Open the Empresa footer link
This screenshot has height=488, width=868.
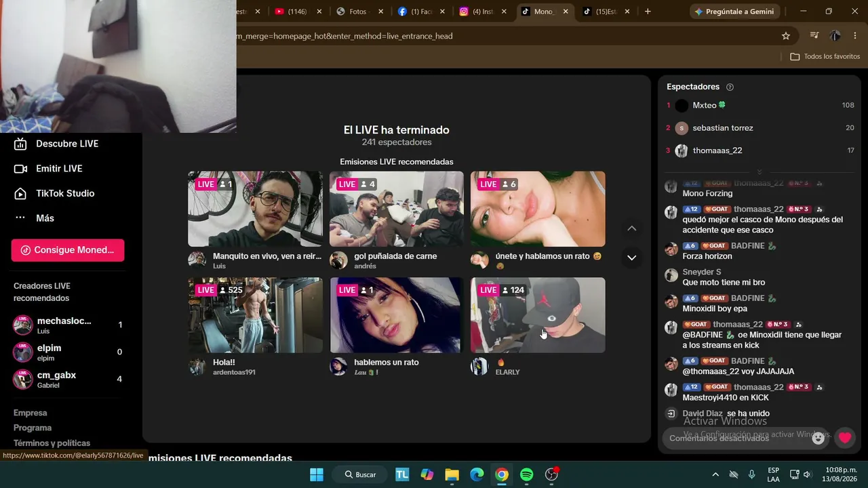(31, 413)
